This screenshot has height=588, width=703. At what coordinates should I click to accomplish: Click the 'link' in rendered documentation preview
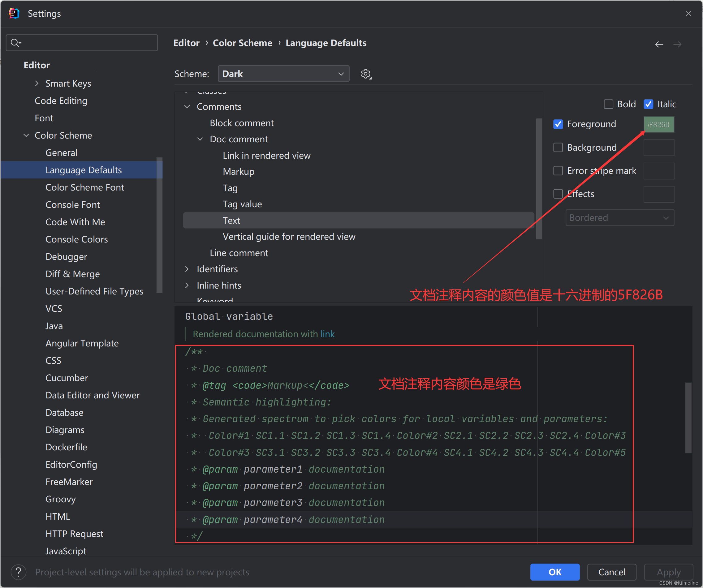(x=327, y=334)
